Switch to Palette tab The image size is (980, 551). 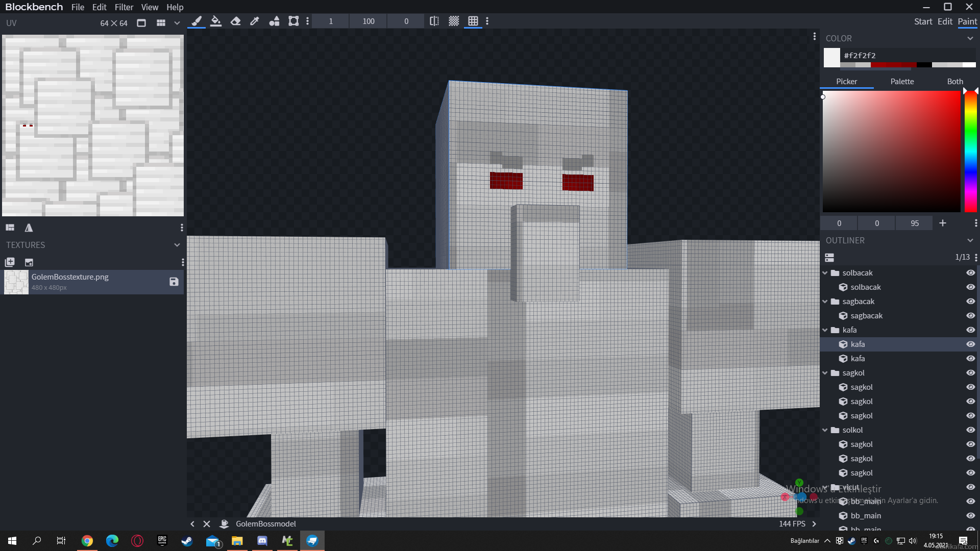(902, 82)
